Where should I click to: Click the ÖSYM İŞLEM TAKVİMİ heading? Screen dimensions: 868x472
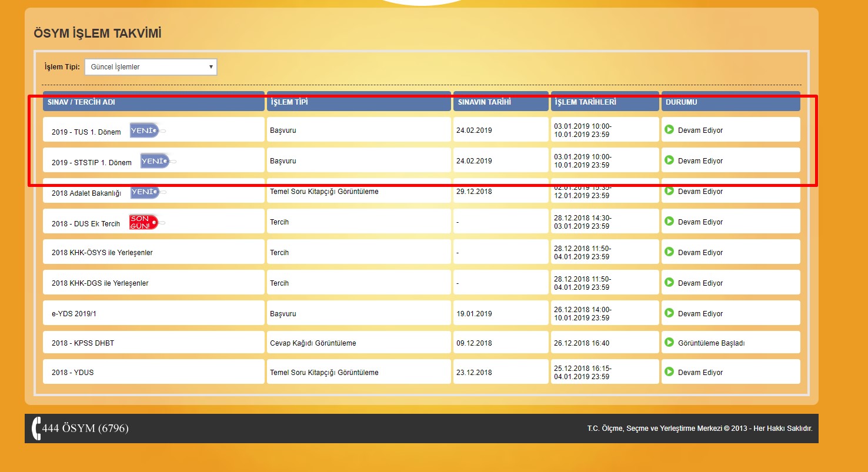pyautogui.click(x=98, y=34)
